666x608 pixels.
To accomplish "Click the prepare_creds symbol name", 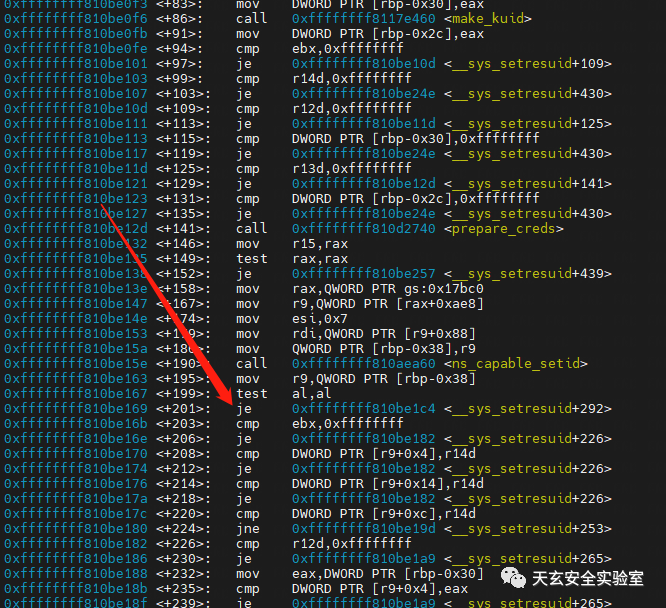I will [504, 229].
